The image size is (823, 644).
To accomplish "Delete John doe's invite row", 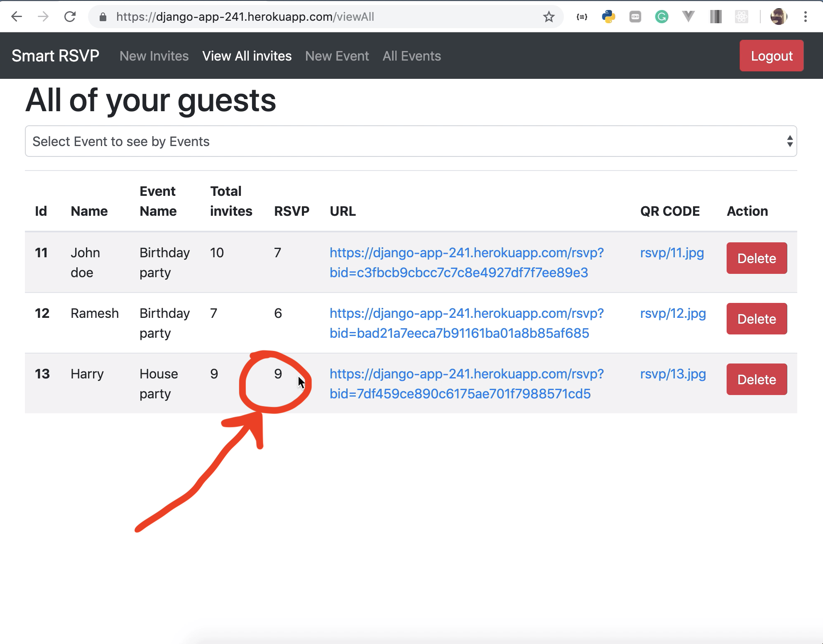I will [x=756, y=258].
